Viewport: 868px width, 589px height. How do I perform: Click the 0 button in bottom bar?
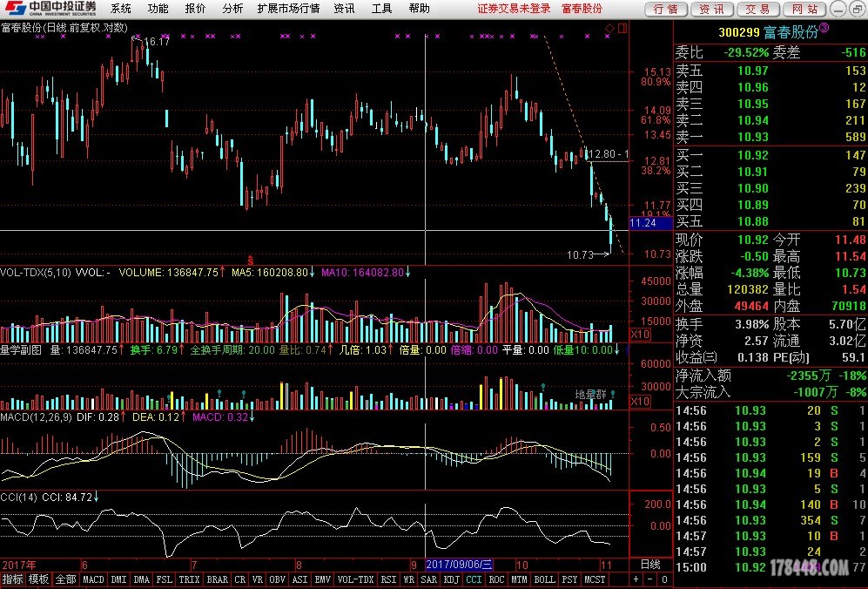pos(665,579)
